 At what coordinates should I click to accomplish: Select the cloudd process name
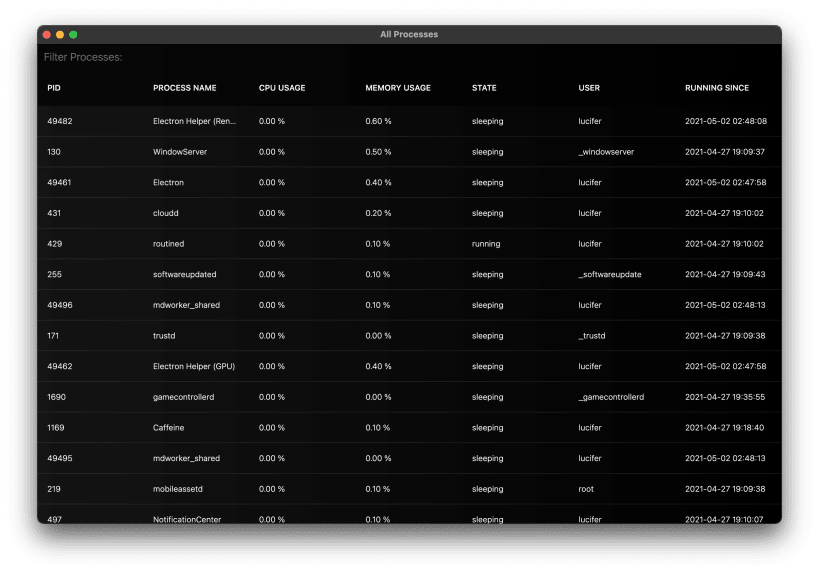[x=166, y=213]
